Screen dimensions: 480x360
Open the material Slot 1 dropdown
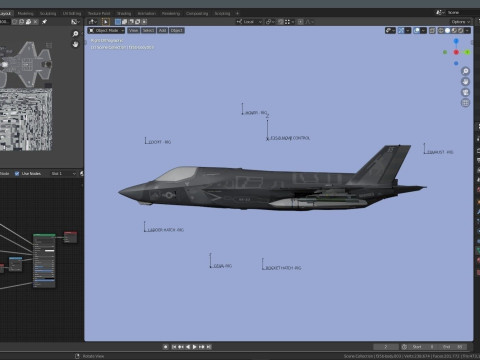coord(63,174)
